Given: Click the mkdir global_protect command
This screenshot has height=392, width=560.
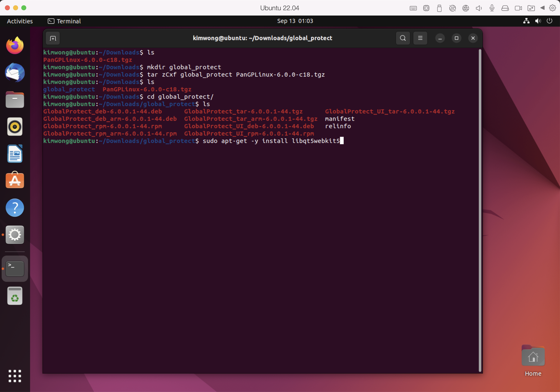Looking at the screenshot, I should pyautogui.click(x=184, y=67).
